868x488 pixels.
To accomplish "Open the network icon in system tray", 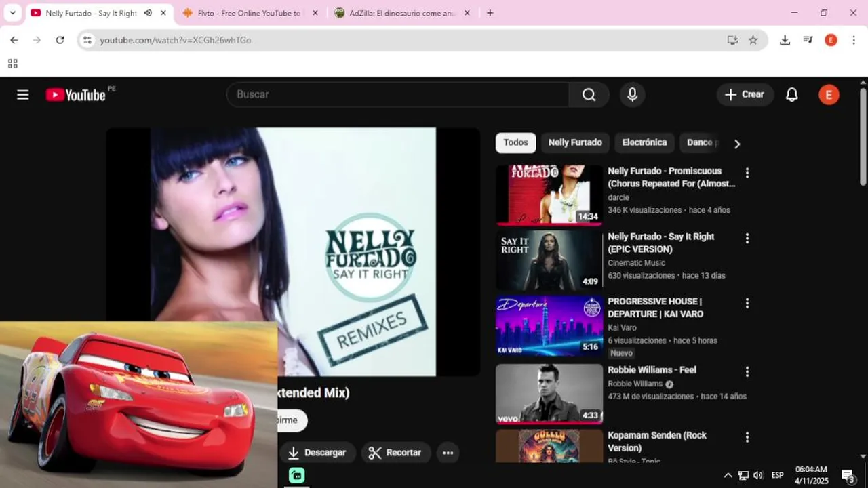I will tap(743, 475).
